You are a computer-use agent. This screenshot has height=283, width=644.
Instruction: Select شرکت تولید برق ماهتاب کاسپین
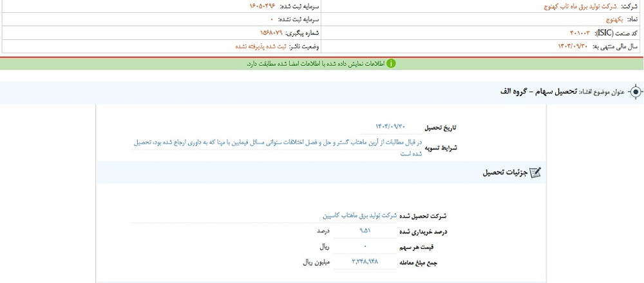360,215
